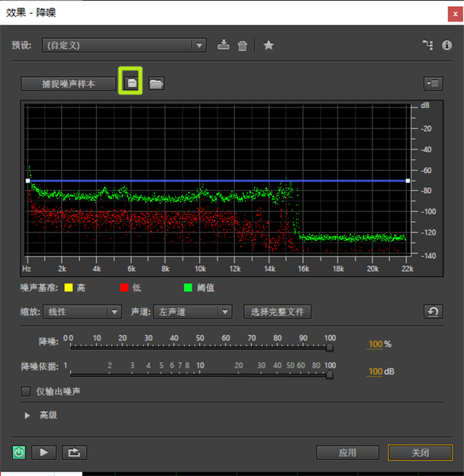
Task: Load a noise print from the folder icon
Action: 156,83
